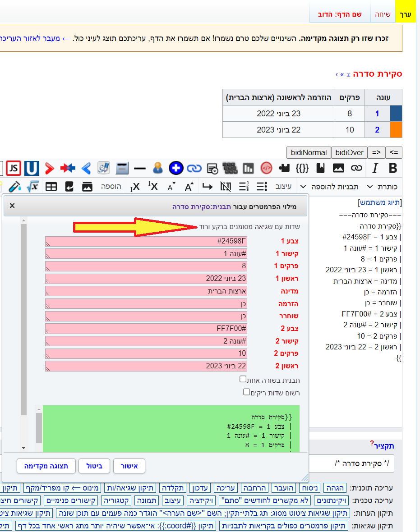Viewport: 420px width, 532px height.
Task: Click the '=>' direction button
Action: point(376,153)
